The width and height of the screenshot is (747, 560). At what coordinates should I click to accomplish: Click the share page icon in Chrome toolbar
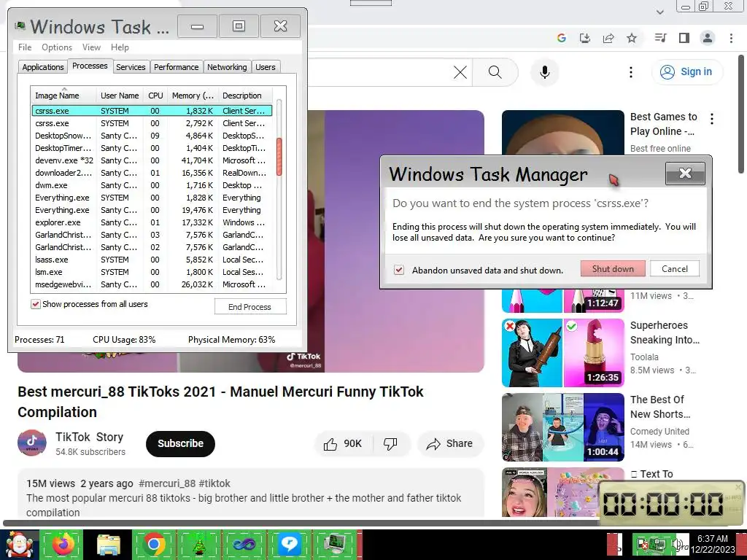(x=608, y=38)
